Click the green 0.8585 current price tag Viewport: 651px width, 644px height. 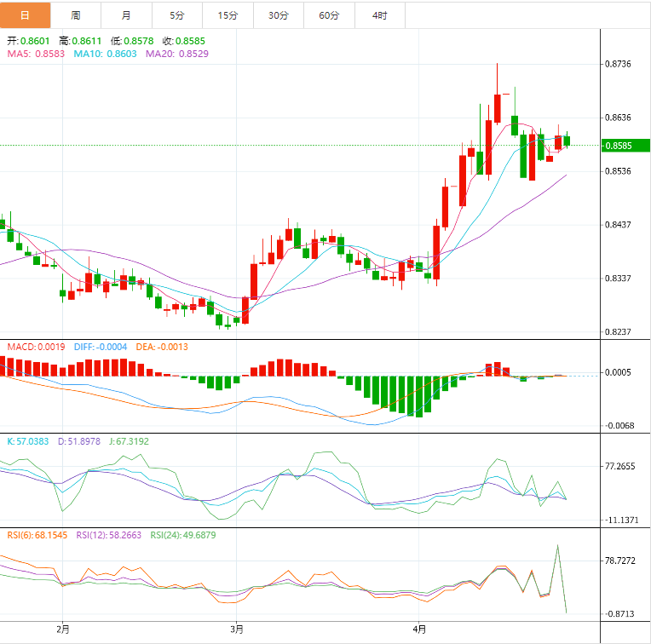coord(625,146)
